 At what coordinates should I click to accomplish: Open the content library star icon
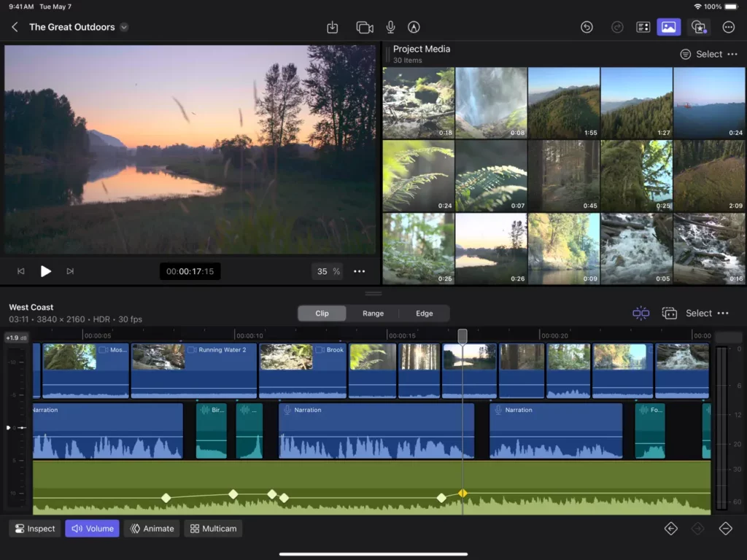[x=699, y=27]
